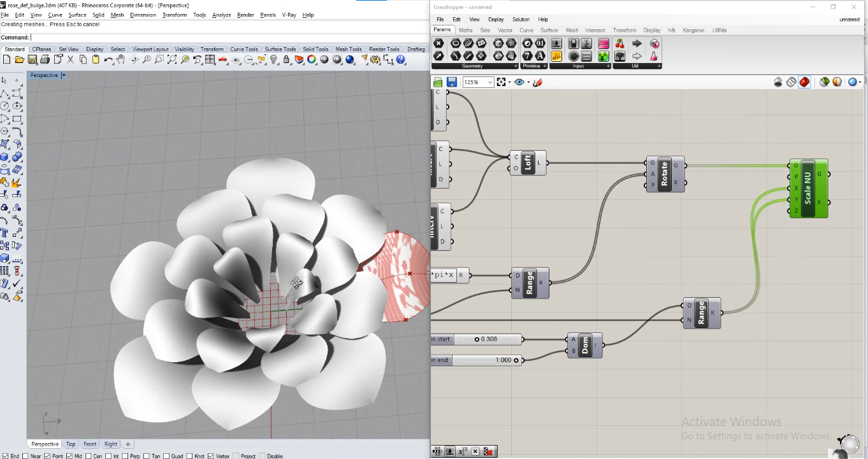Viewport: 868px width, 459px height.
Task: Click the Text primitive 'A' icon
Action: (x=540, y=56)
